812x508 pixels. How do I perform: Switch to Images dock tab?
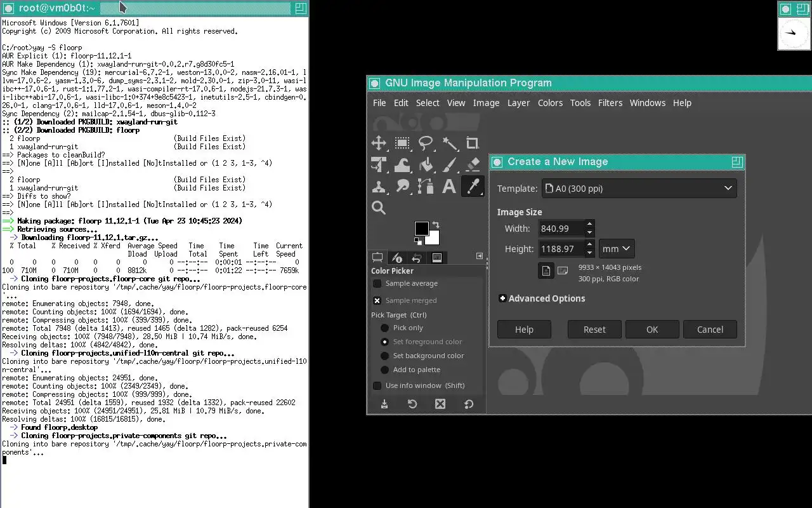(437, 257)
